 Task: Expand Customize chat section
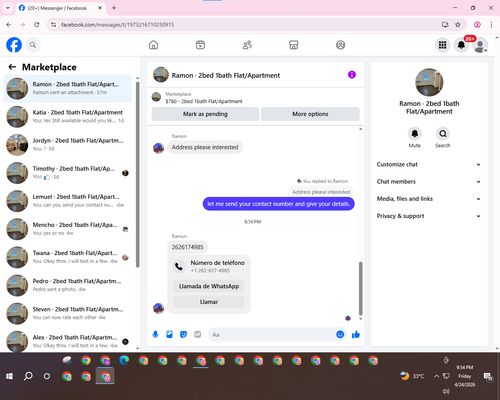click(429, 164)
